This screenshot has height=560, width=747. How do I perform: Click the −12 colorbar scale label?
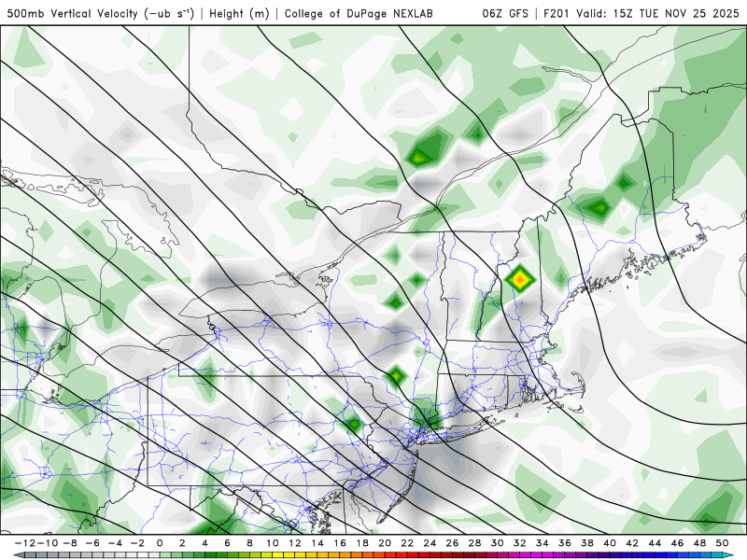[25, 543]
